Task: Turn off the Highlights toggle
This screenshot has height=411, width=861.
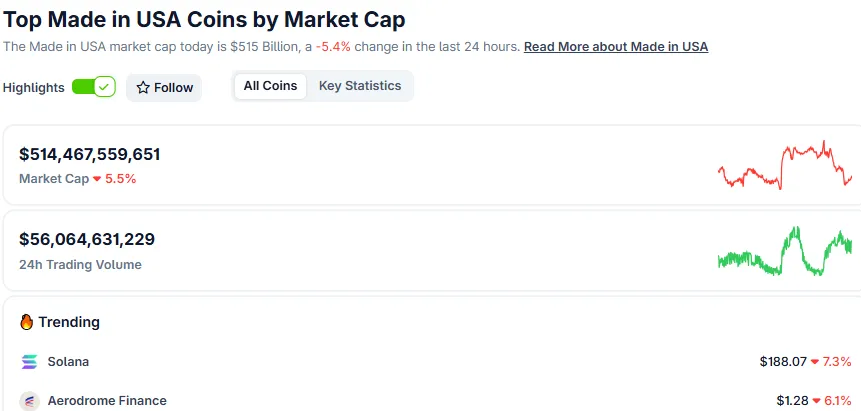Action: coord(94,87)
